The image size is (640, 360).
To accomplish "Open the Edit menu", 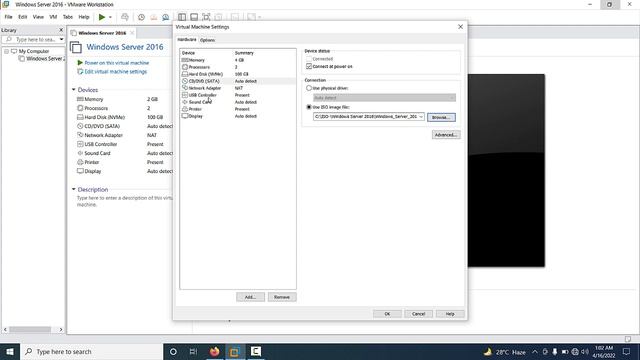I will pyautogui.click(x=22, y=17).
